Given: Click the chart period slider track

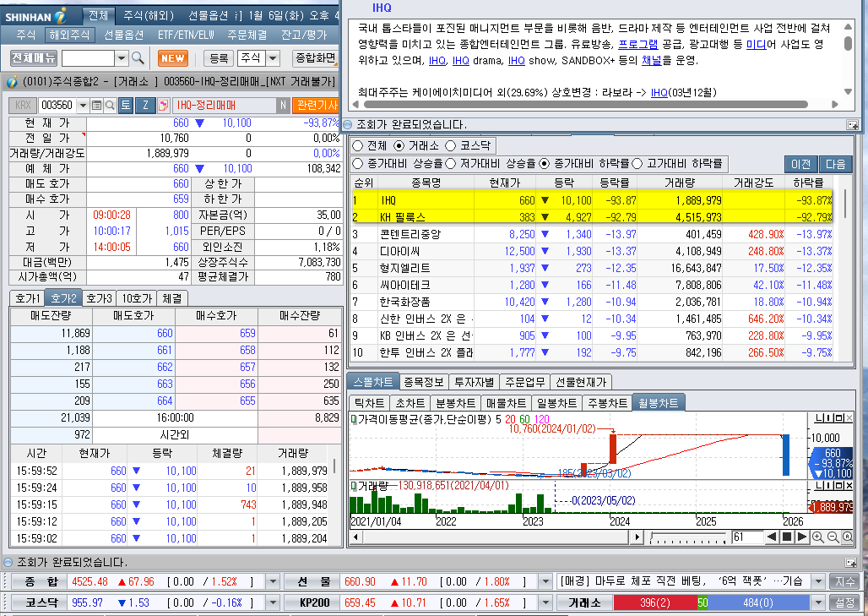Looking at the screenshot, I should (x=688, y=537).
